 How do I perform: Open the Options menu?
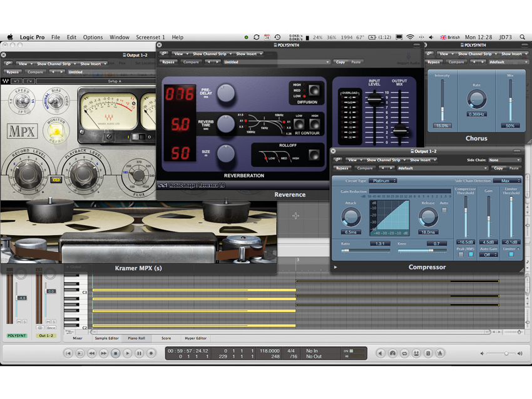[x=93, y=38]
